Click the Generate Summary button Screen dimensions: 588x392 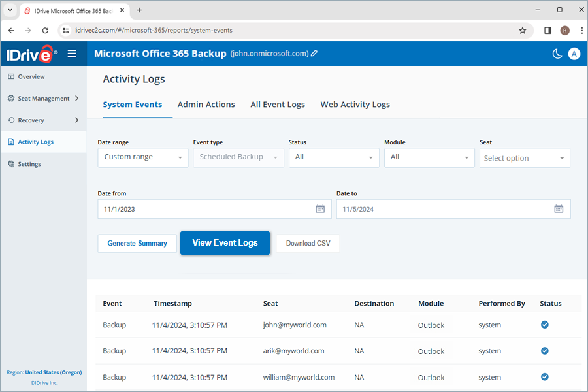pos(137,243)
